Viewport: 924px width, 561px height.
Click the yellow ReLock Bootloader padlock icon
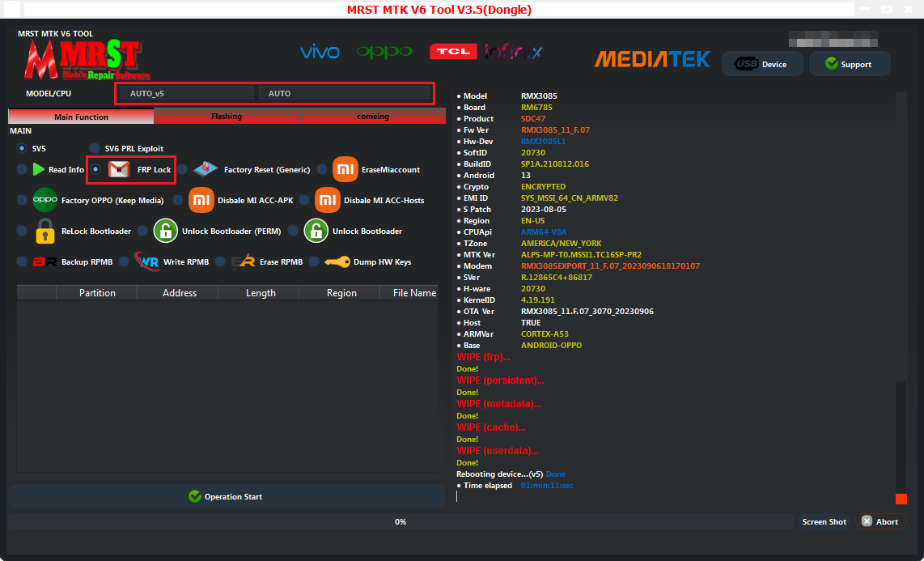pyautogui.click(x=45, y=231)
